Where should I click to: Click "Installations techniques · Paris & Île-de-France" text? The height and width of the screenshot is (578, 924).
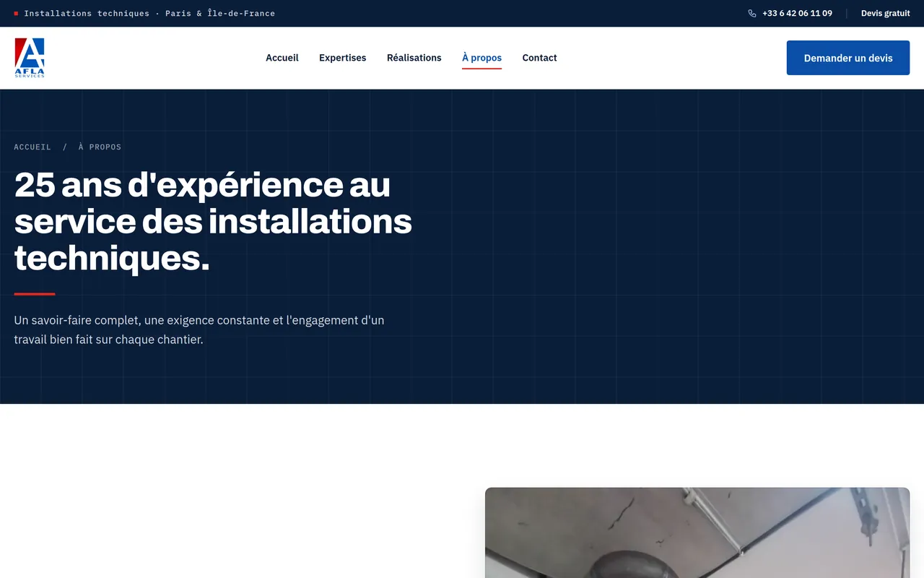pyautogui.click(x=149, y=13)
